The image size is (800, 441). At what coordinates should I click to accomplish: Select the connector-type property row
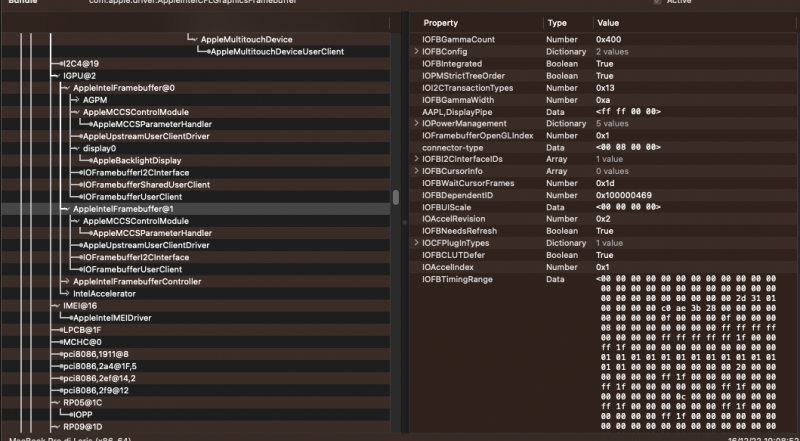(604, 148)
